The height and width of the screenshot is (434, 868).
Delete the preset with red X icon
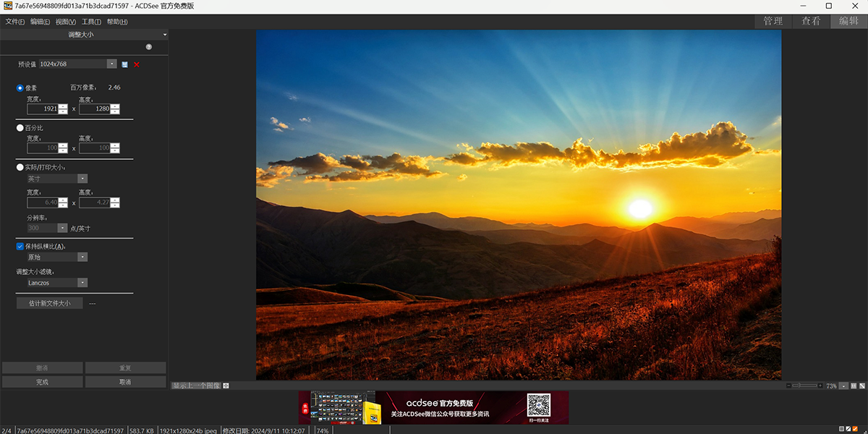click(136, 64)
